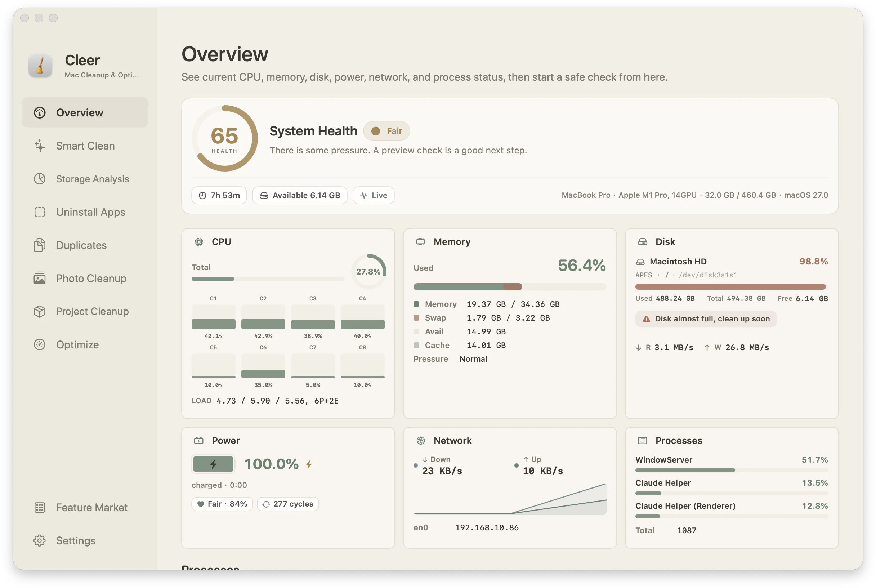Image resolution: width=876 pixels, height=588 pixels.
Task: Click the disk warning triangle icon
Action: 646,319
